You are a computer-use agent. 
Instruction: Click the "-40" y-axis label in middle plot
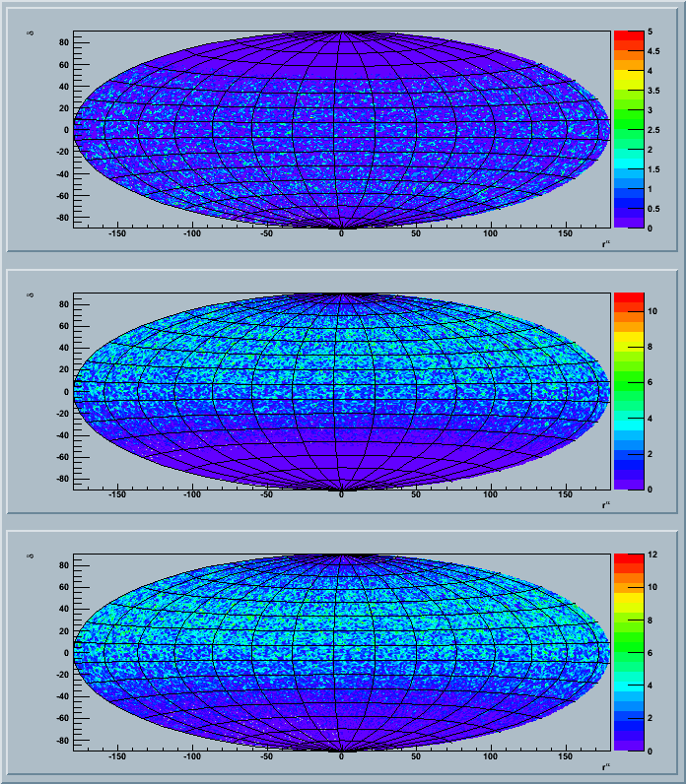click(62, 435)
